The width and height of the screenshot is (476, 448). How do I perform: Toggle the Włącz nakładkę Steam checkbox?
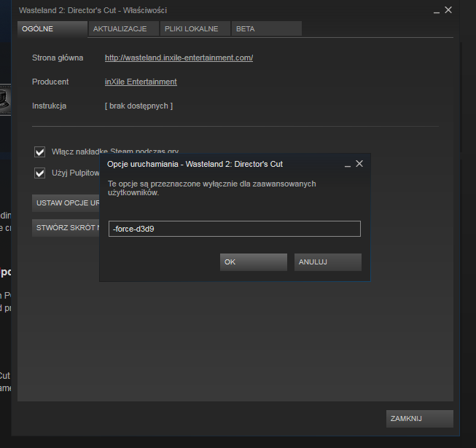click(40, 152)
